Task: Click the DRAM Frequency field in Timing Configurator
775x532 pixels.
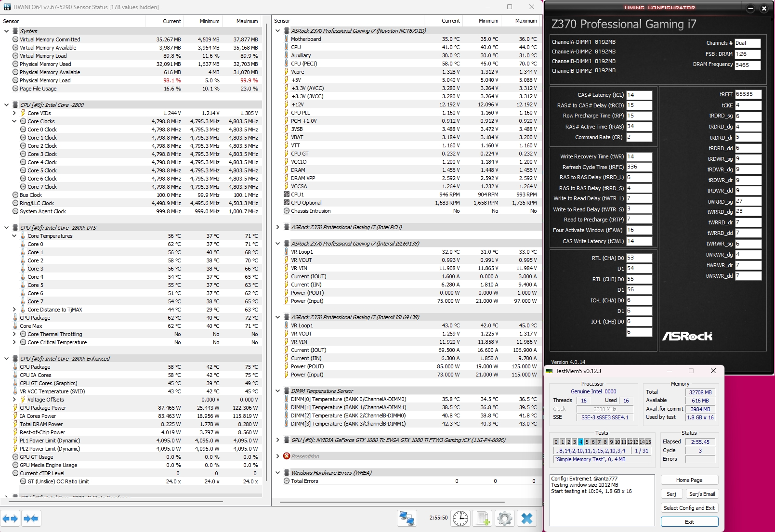Action: coord(748,65)
